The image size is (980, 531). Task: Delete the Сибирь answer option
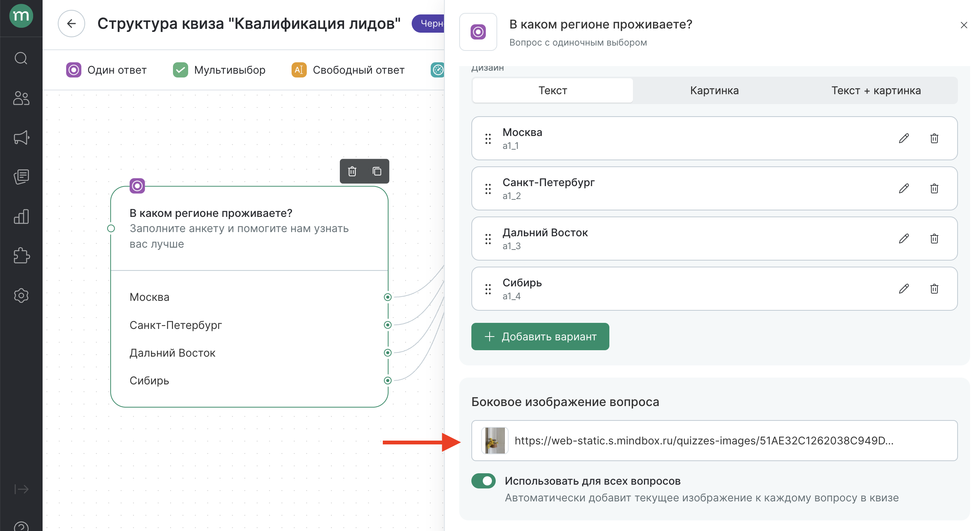pyautogui.click(x=934, y=289)
